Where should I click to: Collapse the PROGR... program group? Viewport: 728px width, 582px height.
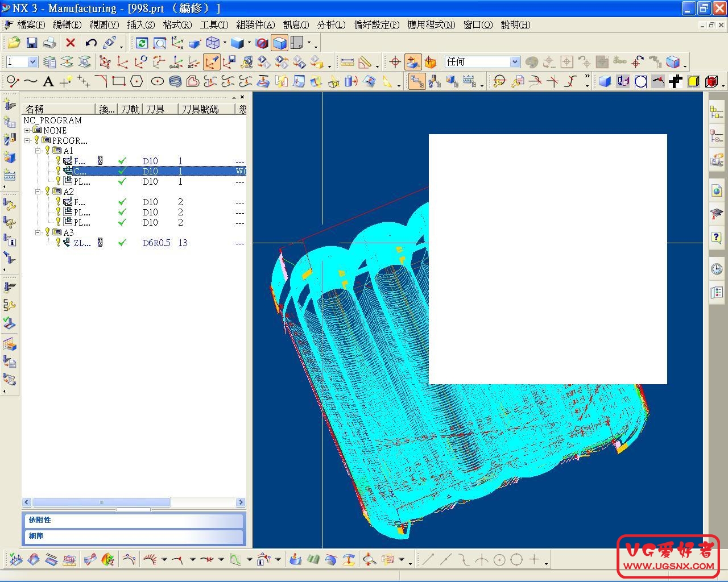coord(27,140)
